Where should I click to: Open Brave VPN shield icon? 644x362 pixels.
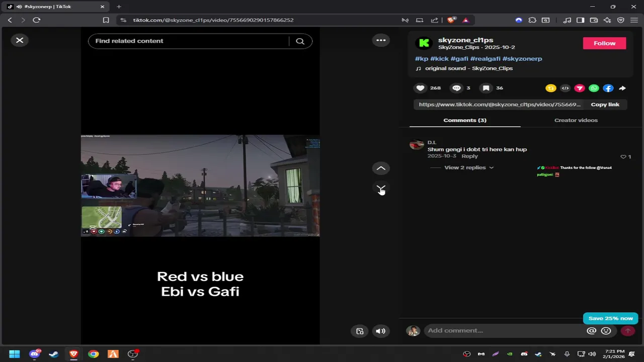click(620, 20)
